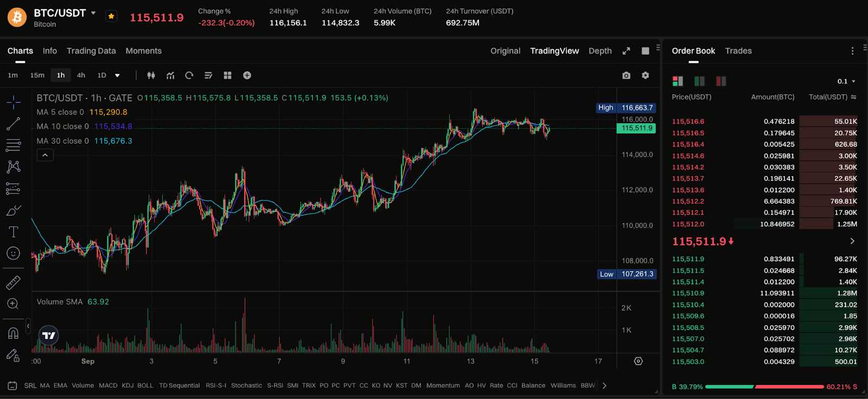
Task: Add the MACD indicator
Action: (108, 385)
